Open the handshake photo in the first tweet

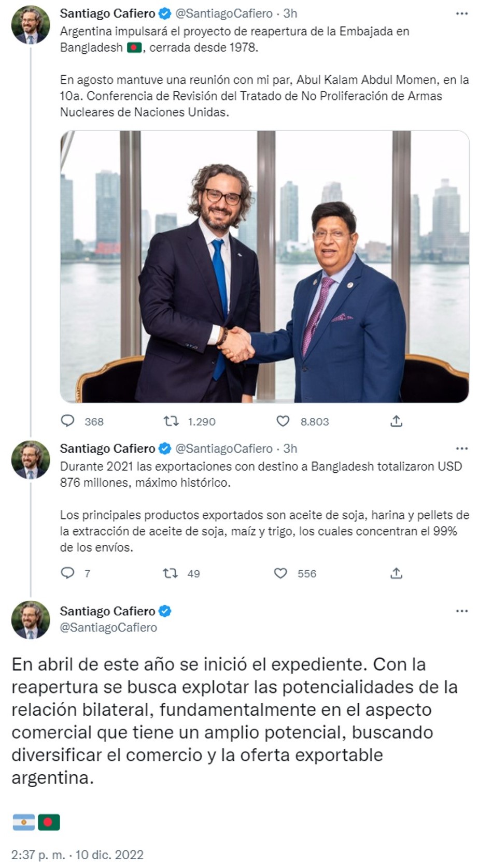pyautogui.click(x=264, y=266)
